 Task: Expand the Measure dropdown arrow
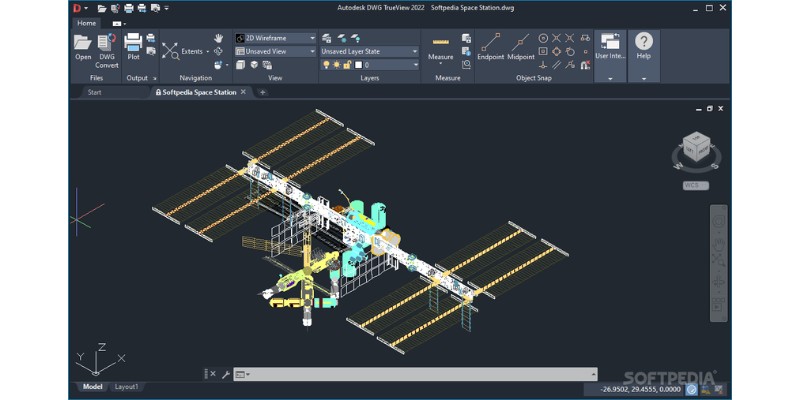click(440, 64)
